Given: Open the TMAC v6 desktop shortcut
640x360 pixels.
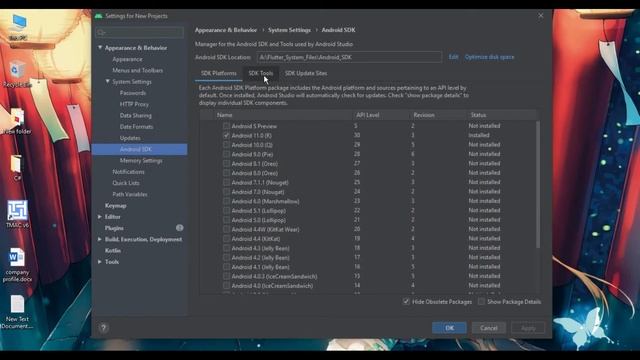Looking at the screenshot, I should (x=18, y=214).
